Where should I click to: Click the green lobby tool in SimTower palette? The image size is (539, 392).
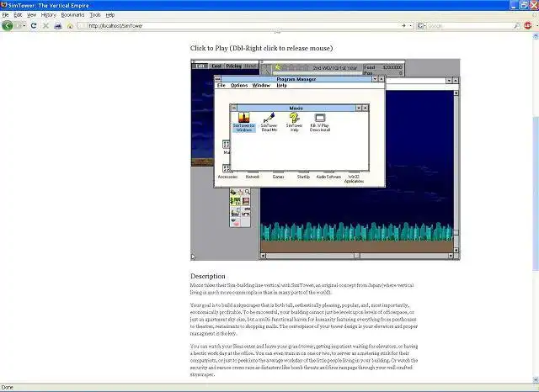coord(235,201)
